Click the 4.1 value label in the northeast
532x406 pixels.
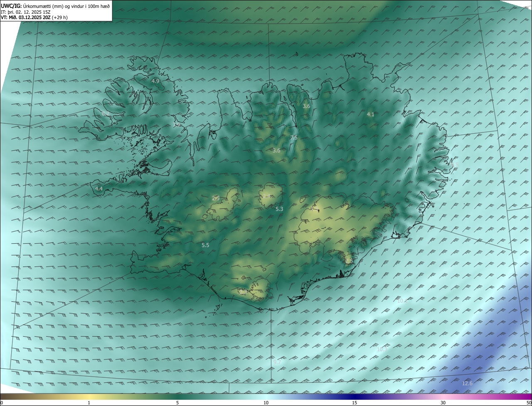pos(371,114)
